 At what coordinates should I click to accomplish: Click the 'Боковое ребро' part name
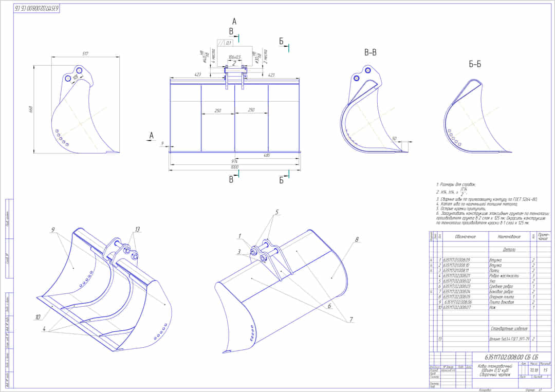point(501,292)
